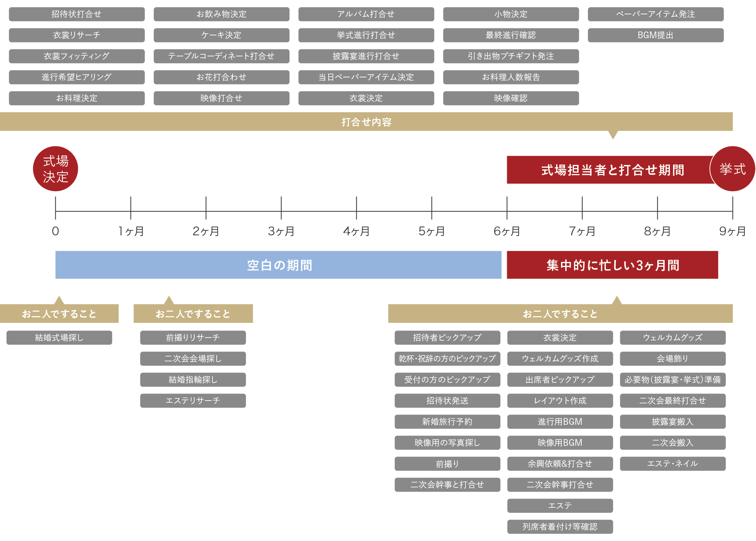Click the 打合せ内容 gold header bar
Screen dimensions: 756x541
coord(366,122)
